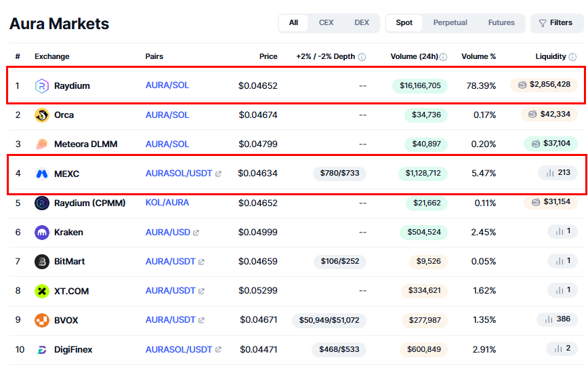The image size is (588, 377).
Task: Open the Raydium exchange name link
Action: click(x=72, y=86)
